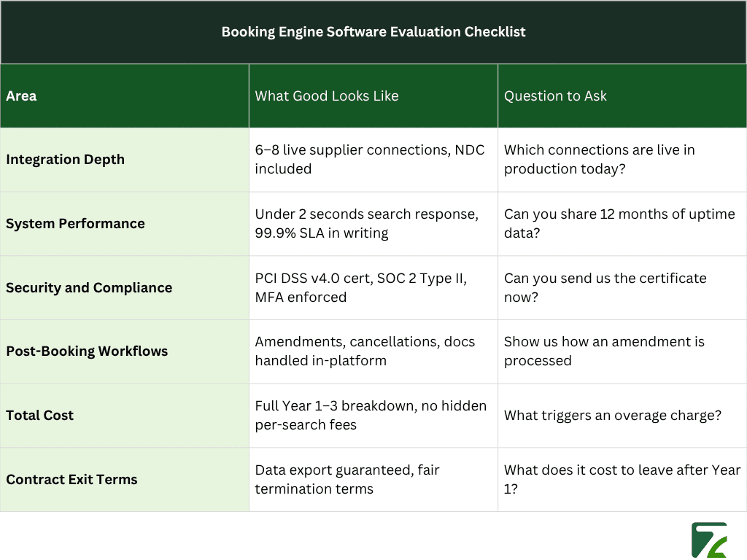Click the checklist title at the top

tap(373, 31)
